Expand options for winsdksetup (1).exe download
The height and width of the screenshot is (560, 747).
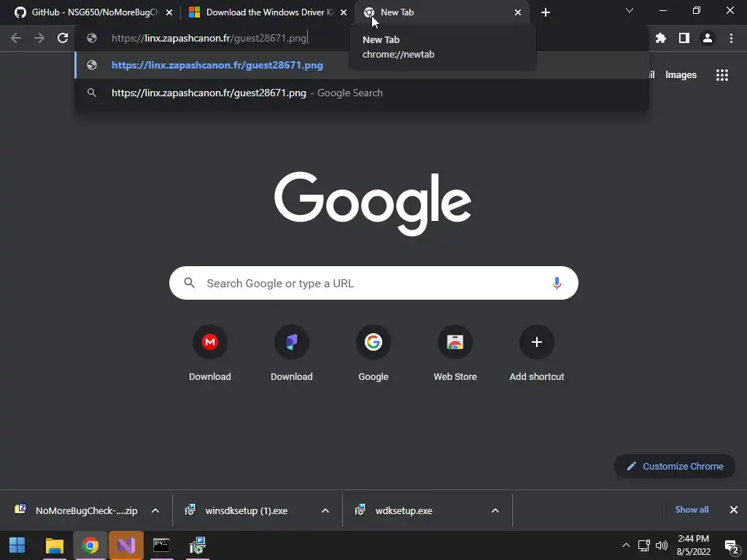[325, 510]
